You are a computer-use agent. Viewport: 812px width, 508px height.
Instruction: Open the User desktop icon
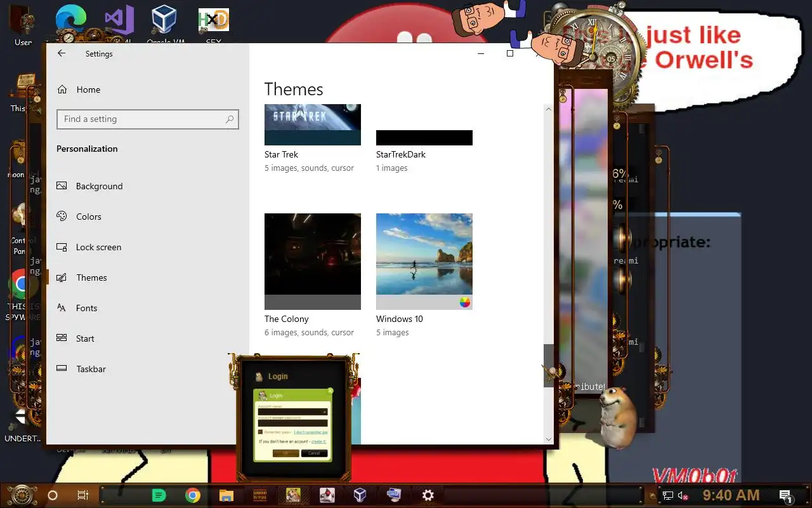[23, 25]
